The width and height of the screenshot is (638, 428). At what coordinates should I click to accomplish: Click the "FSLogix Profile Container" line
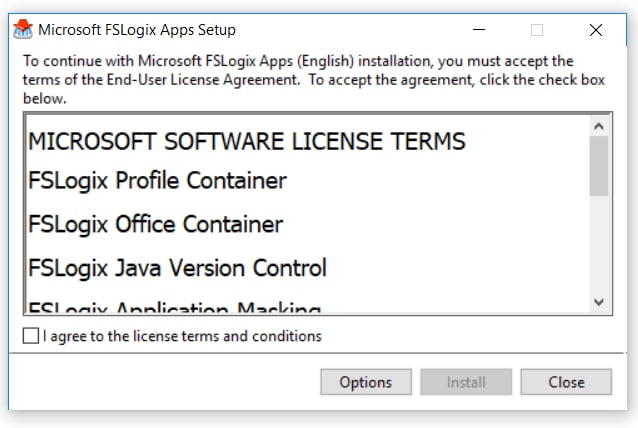(x=158, y=181)
